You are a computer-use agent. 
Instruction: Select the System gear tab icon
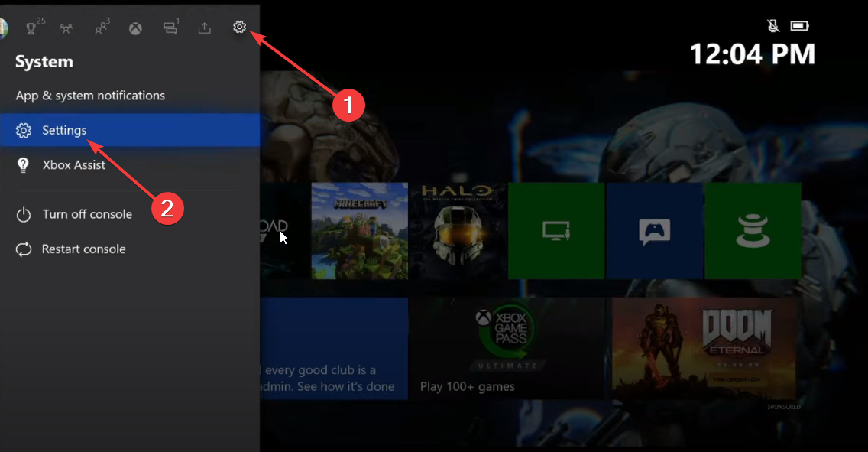point(239,27)
